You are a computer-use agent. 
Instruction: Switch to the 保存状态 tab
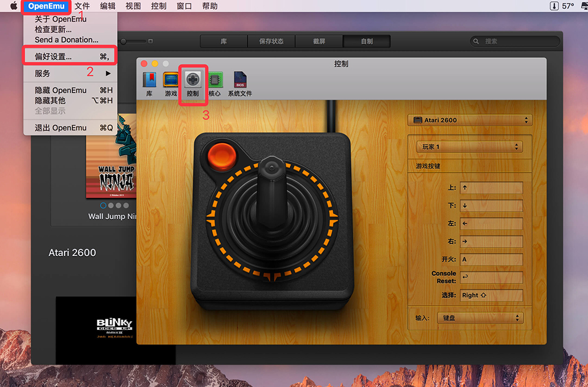click(272, 41)
